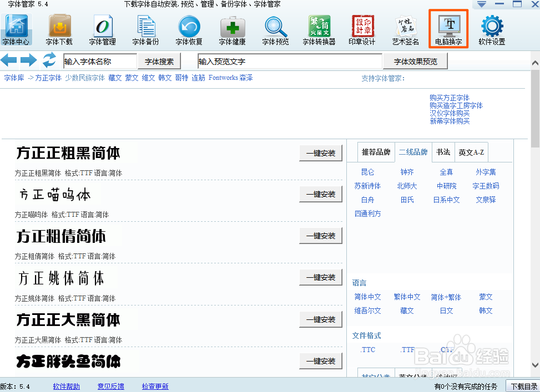Open the 四通利方 brand link
The height and width of the screenshot is (392, 540).
[x=367, y=213]
